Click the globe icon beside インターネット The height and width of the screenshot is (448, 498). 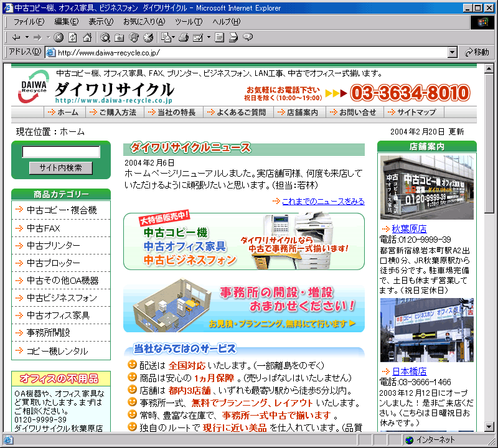point(410,440)
